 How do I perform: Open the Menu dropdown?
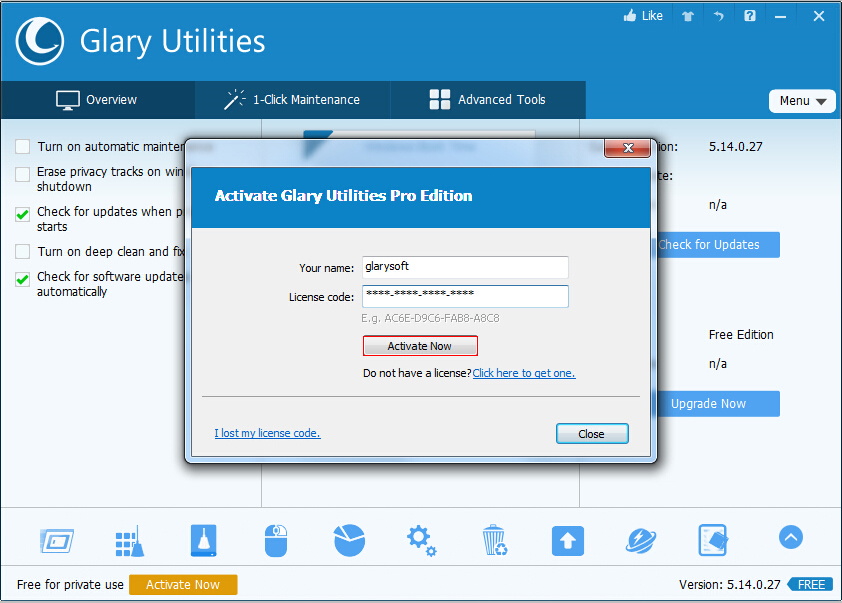click(802, 101)
